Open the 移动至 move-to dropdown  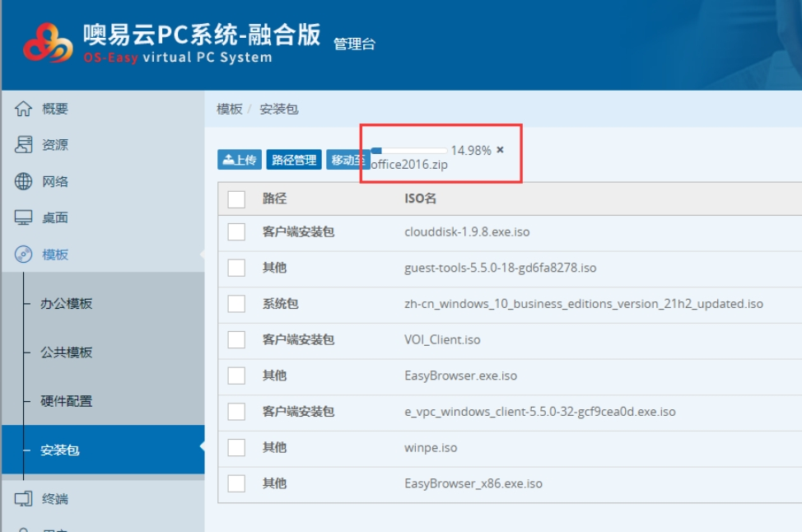point(347,160)
